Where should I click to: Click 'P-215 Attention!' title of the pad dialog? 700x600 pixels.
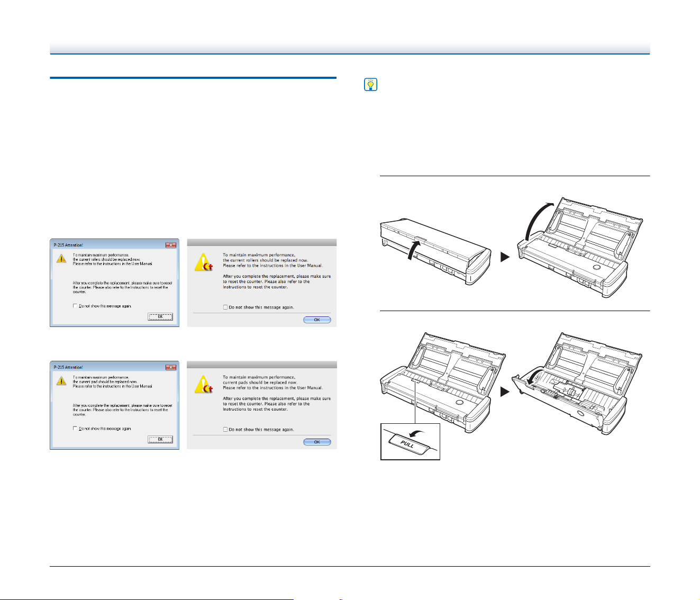click(68, 367)
